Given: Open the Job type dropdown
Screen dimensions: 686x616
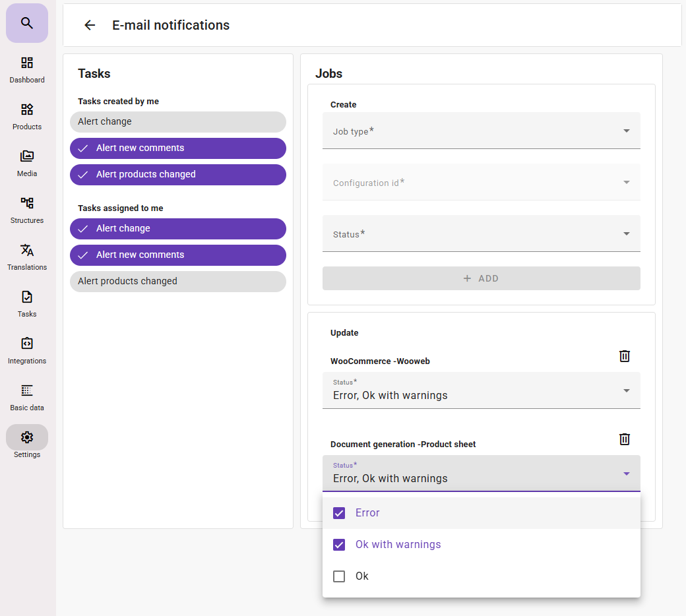Looking at the screenshot, I should point(482,131).
